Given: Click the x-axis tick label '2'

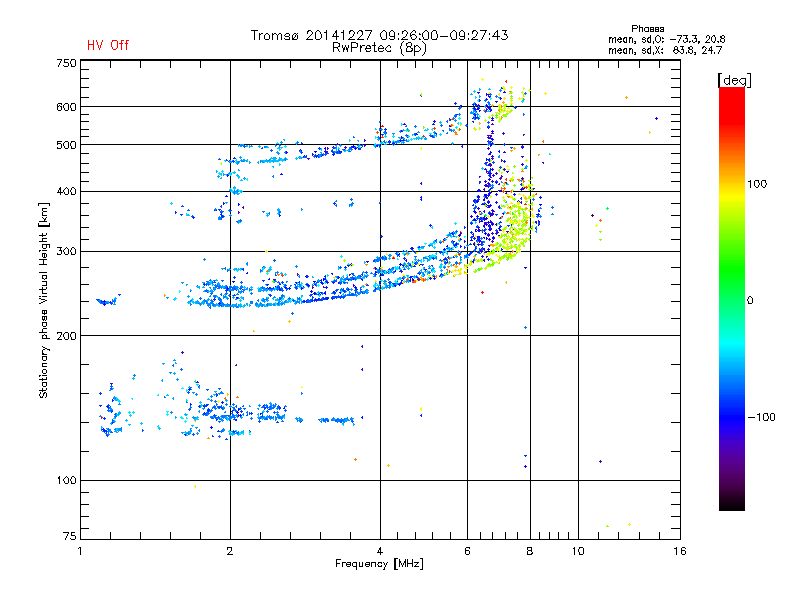Looking at the screenshot, I should 230,551.
